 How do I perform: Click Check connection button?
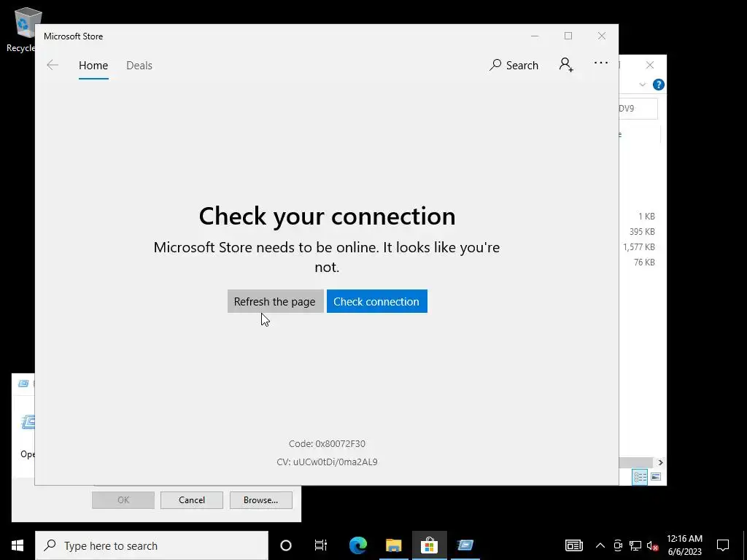point(377,301)
